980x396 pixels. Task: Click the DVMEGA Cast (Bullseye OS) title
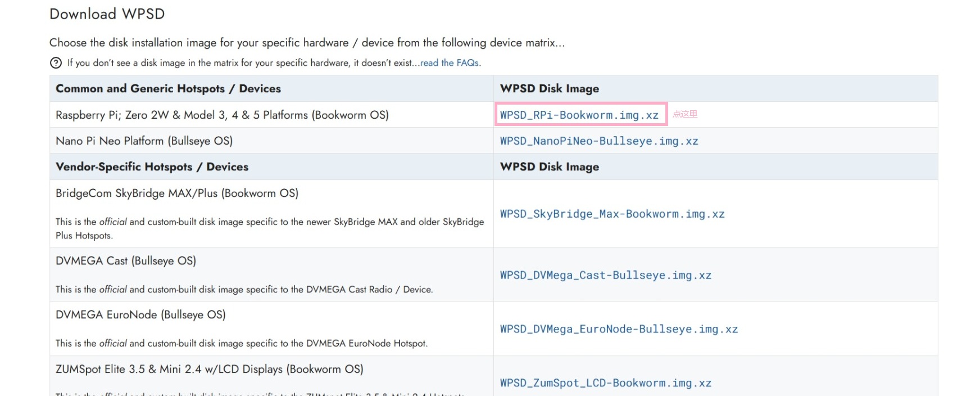126,261
